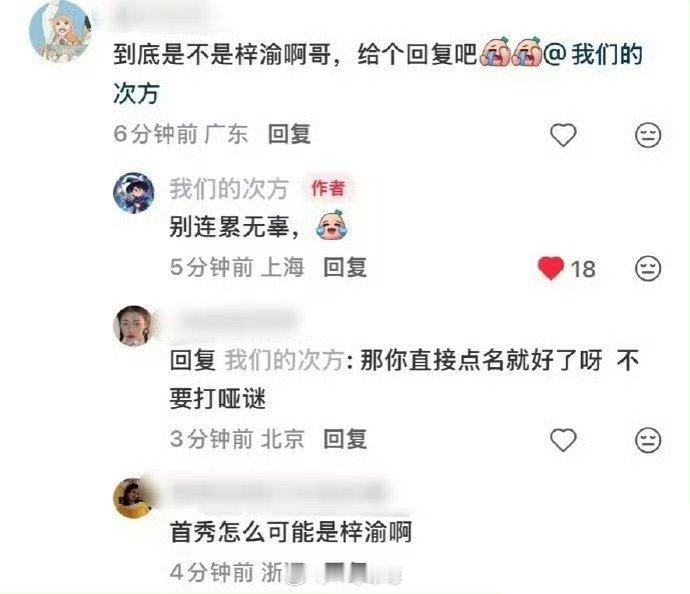Open the author 我们的次方 avatar
Screen dimensions: 690x594
(x=134, y=193)
